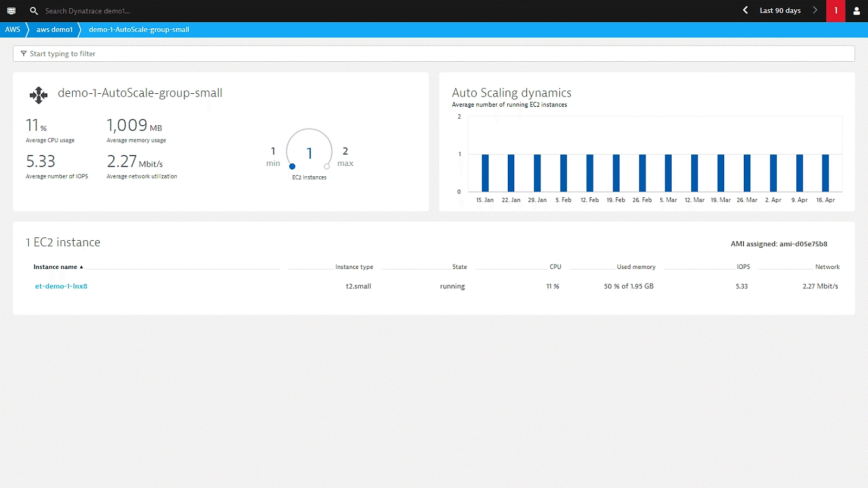Sort the table by CPU column
Screen dimensions: 868x488
tap(555, 267)
